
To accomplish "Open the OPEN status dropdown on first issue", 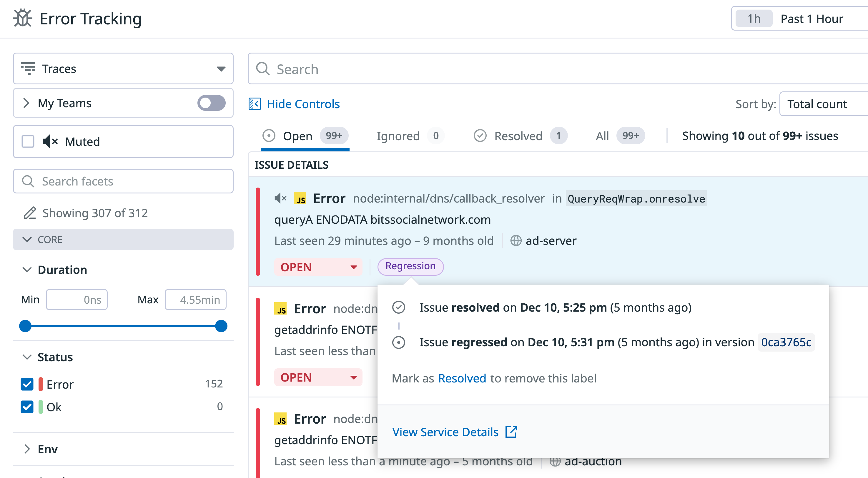I will pos(318,267).
